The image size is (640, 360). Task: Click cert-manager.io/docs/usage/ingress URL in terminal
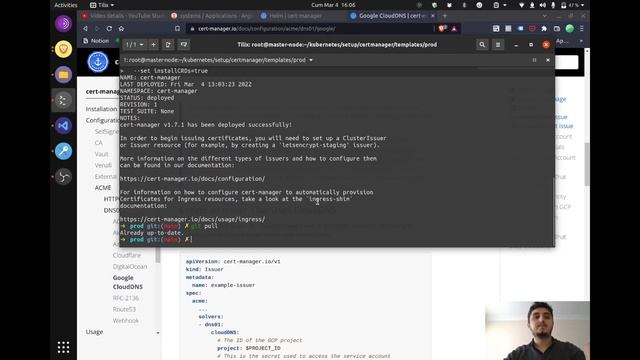(x=192, y=219)
